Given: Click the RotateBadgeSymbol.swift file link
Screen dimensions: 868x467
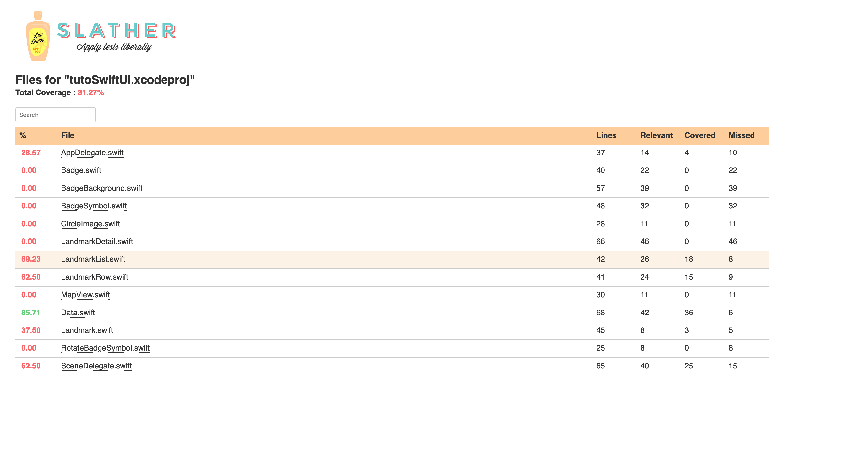Looking at the screenshot, I should coord(105,348).
